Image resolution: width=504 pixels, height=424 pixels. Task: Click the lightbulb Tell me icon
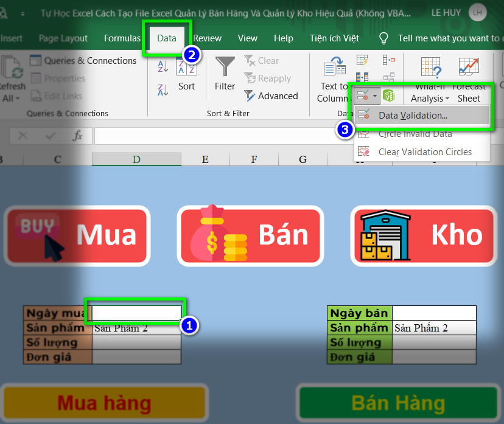click(x=383, y=38)
